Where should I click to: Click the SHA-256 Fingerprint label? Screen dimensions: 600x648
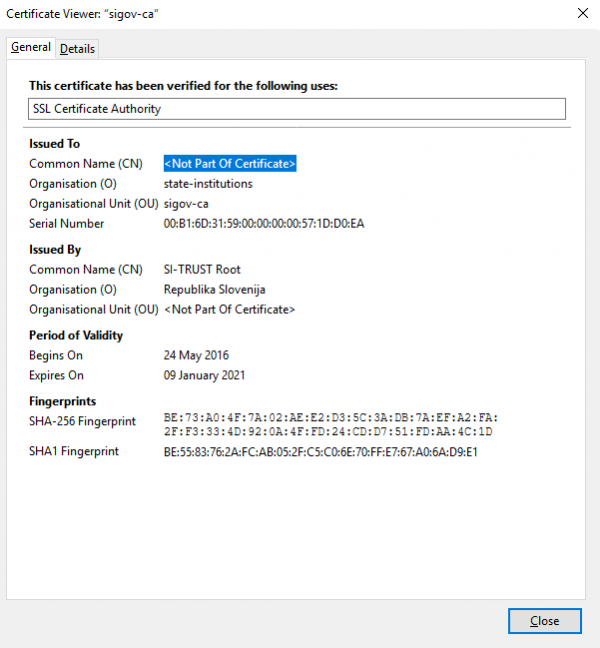pyautogui.click(x=82, y=421)
